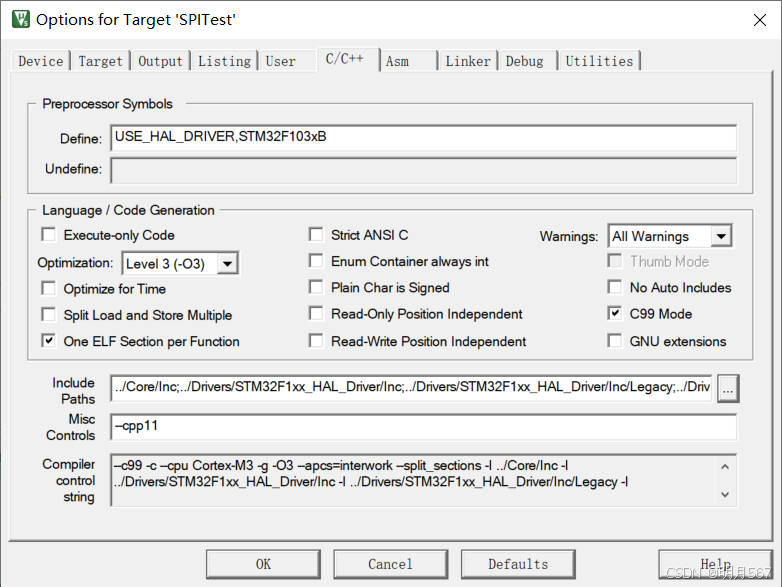Click the Define input field
This screenshot has width=782, height=587.
423,138
